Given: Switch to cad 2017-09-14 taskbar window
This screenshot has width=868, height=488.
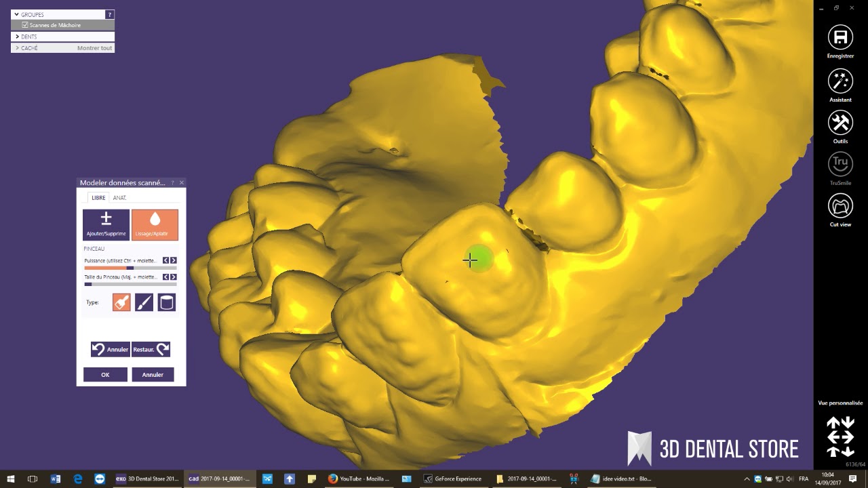Looking at the screenshot, I should click(x=219, y=479).
